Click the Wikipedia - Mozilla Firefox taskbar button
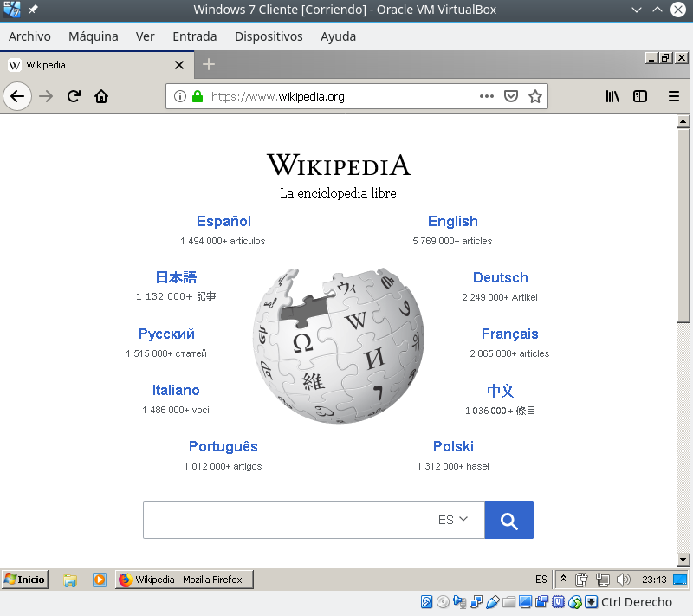 185,580
